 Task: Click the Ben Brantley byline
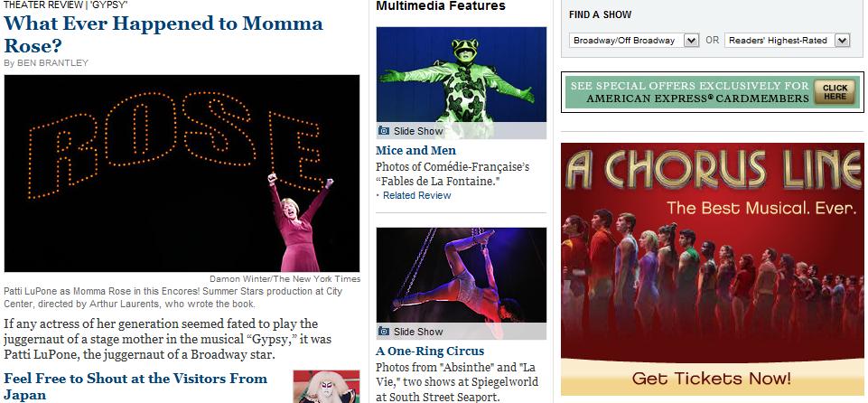[x=46, y=63]
